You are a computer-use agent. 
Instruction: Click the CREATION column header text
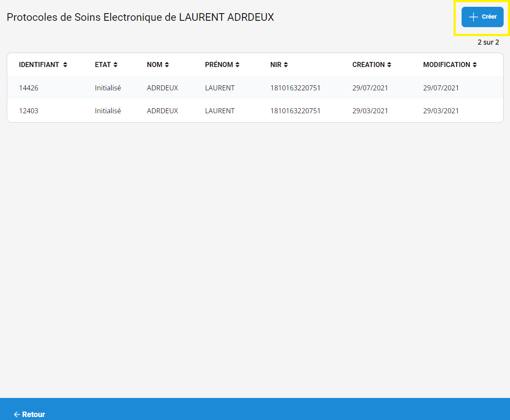click(369, 65)
